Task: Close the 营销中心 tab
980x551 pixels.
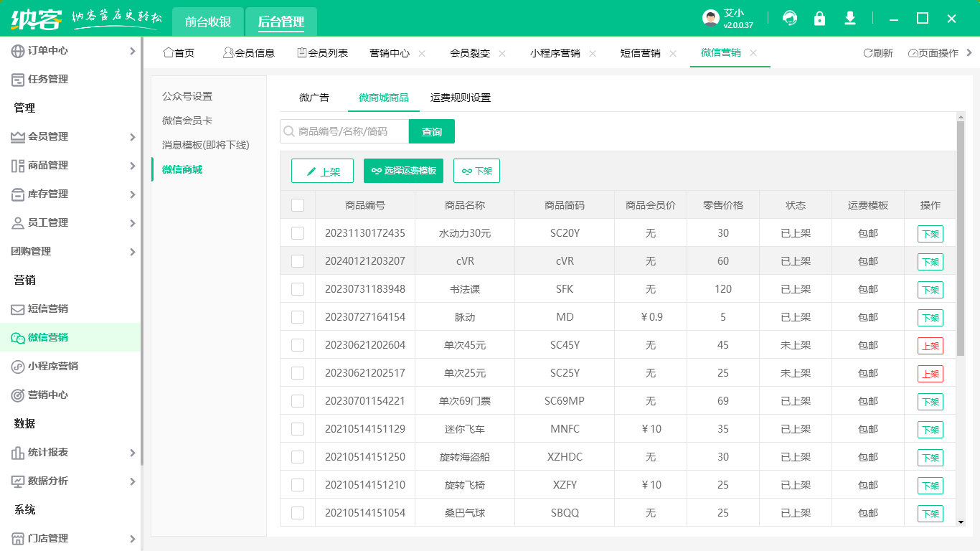Action: 422,53
